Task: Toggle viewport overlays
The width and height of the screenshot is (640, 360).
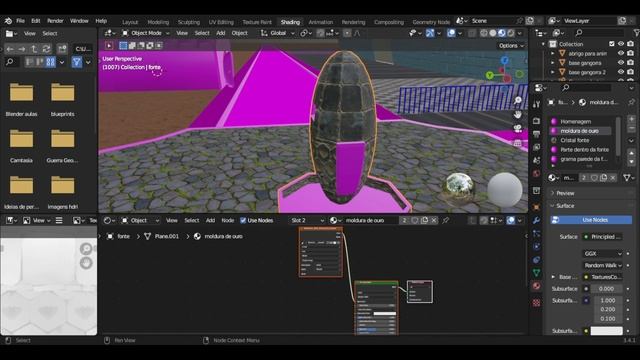Action: tap(451, 33)
